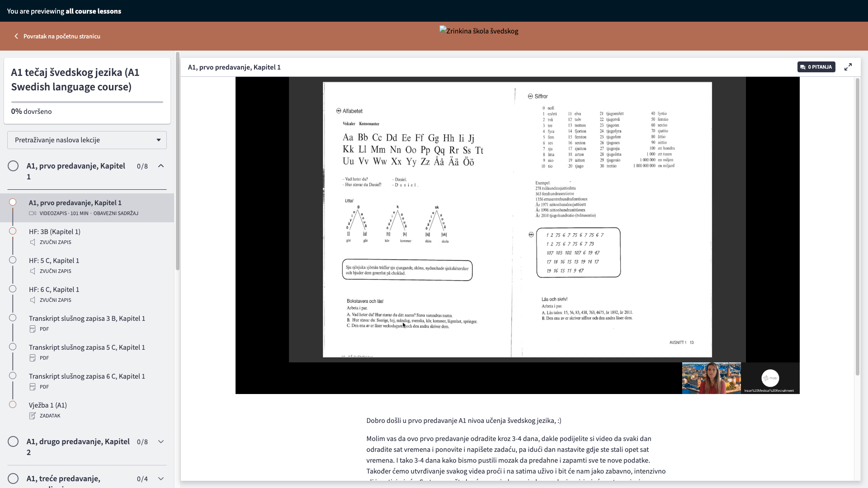
Task: Open Transkript slušnog zapisa 5 C, Kapitel 1
Action: [87, 352]
